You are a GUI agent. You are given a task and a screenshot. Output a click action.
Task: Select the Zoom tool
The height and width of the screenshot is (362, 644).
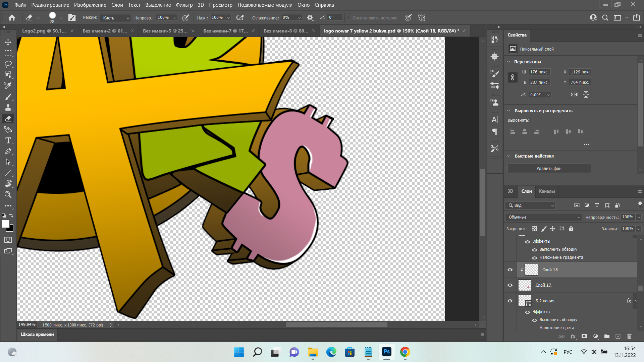click(x=8, y=195)
